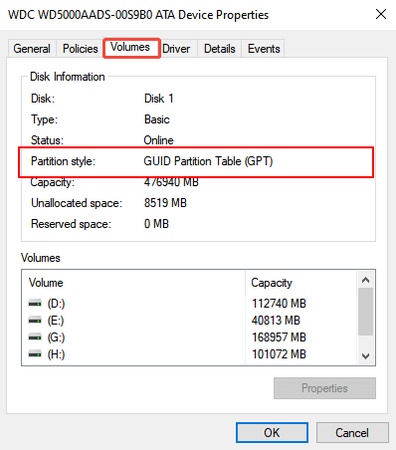396x450 pixels.
Task: Click the Disk 1 value
Action: point(159,98)
